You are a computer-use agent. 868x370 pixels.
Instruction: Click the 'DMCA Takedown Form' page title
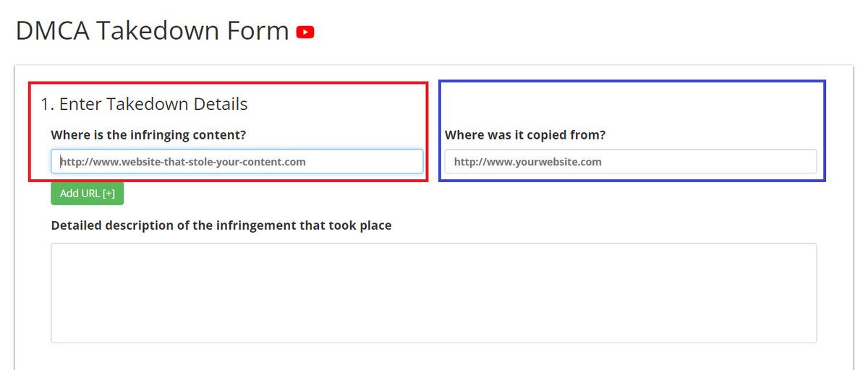[152, 31]
